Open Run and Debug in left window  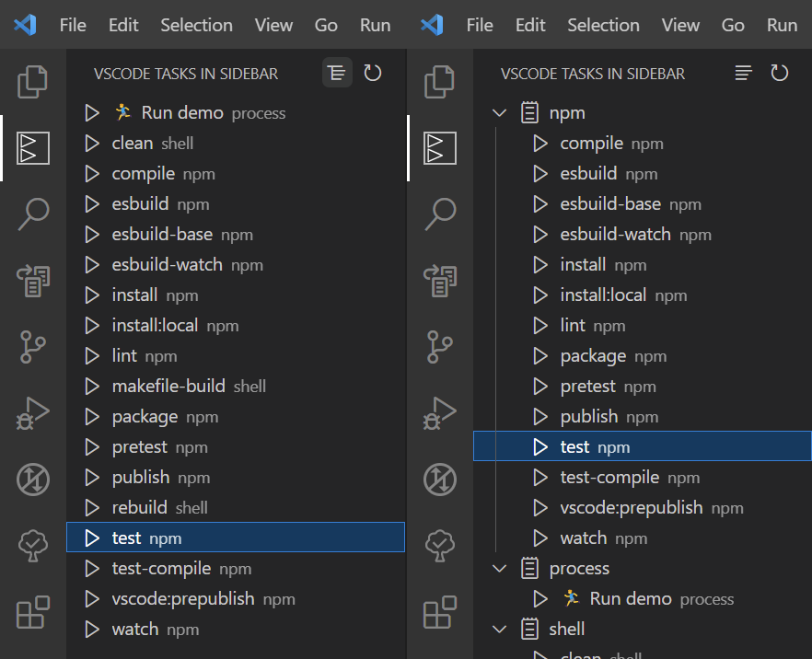32,413
